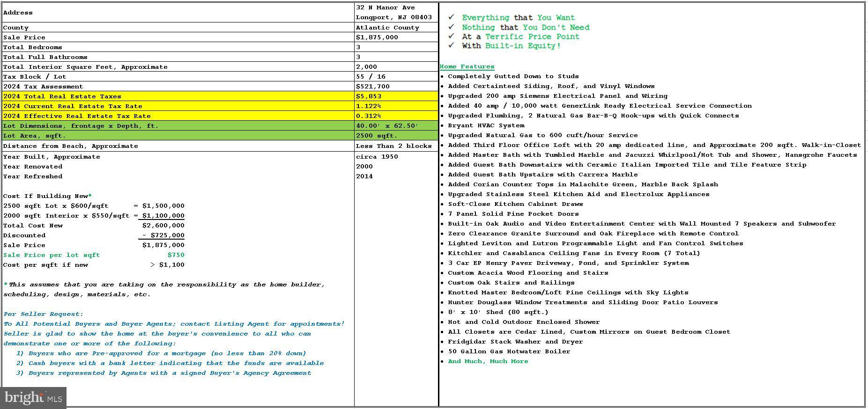Select the 'Completely Gutted Down to Studs' line
Viewport: 868px width, 409px height.
(x=513, y=76)
